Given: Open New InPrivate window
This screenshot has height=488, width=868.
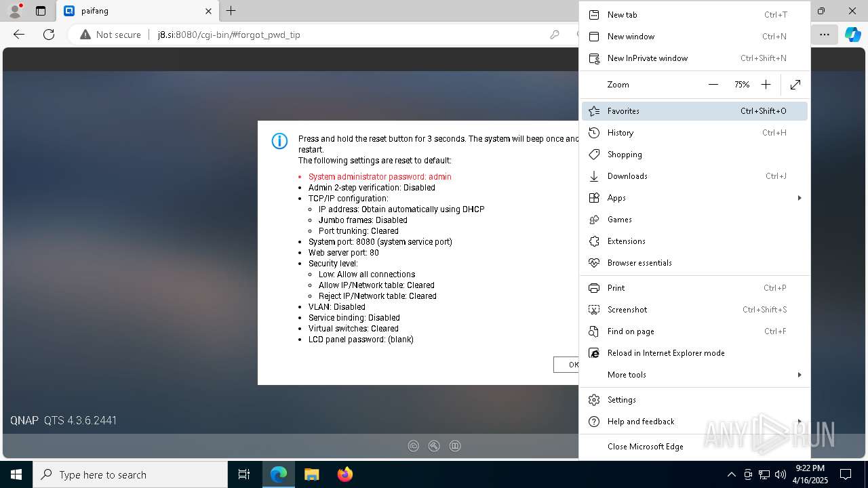Looking at the screenshot, I should tap(694, 58).
